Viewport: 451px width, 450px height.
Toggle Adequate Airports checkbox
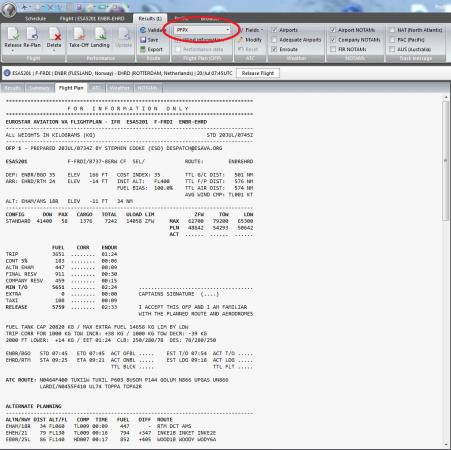point(274,40)
